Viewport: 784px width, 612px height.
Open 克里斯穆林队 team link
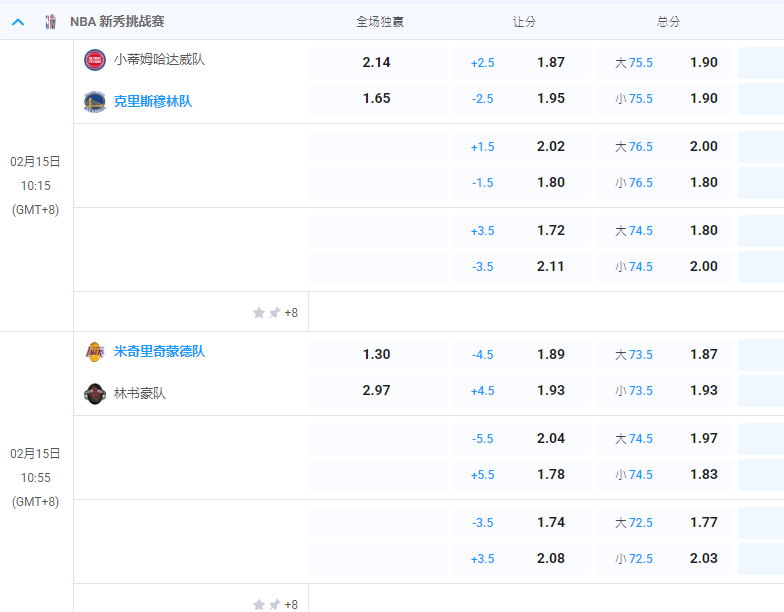pyautogui.click(x=152, y=102)
